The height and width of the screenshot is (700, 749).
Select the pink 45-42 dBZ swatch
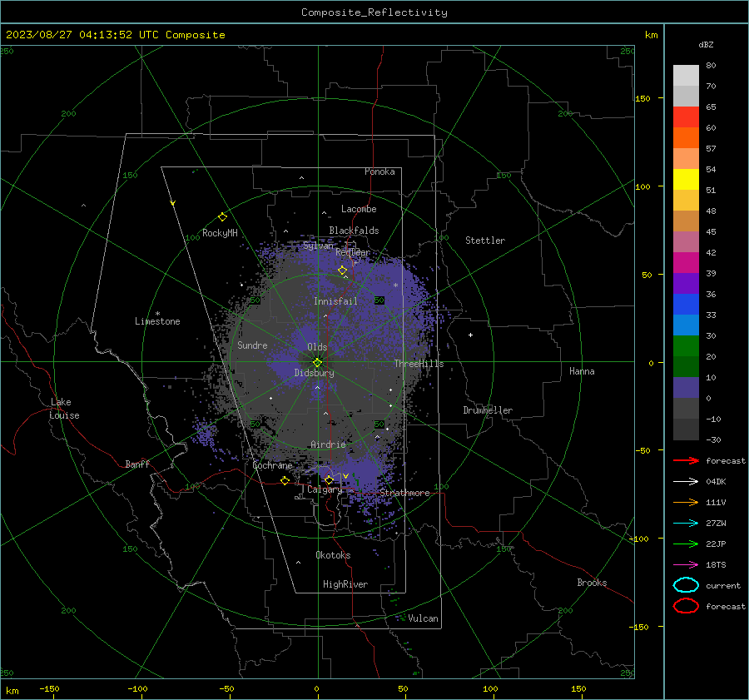point(686,241)
